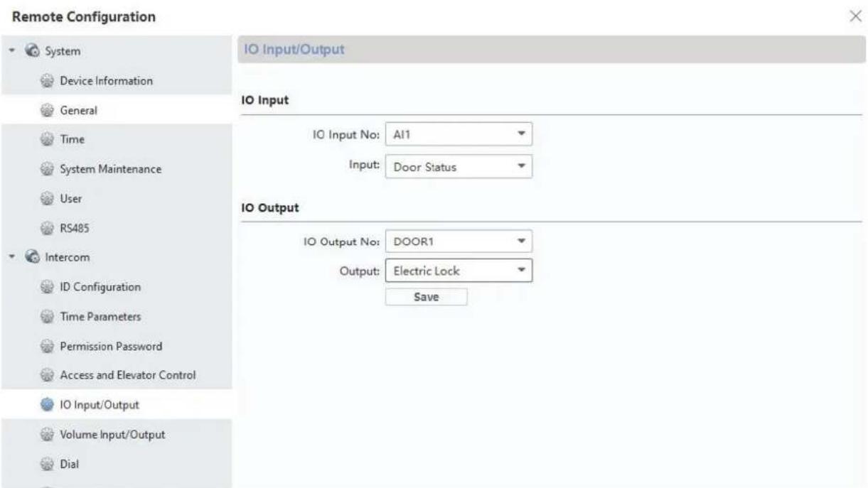
Task: Open the IO Output No dropdown showing DOOR1
Action: pyautogui.click(x=459, y=240)
